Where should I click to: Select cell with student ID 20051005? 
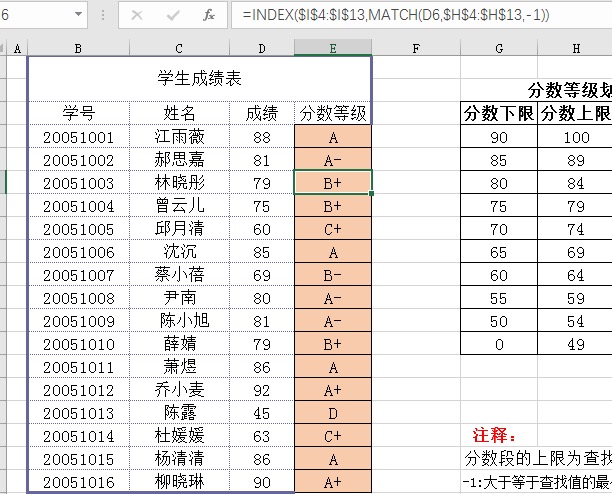coord(79,229)
